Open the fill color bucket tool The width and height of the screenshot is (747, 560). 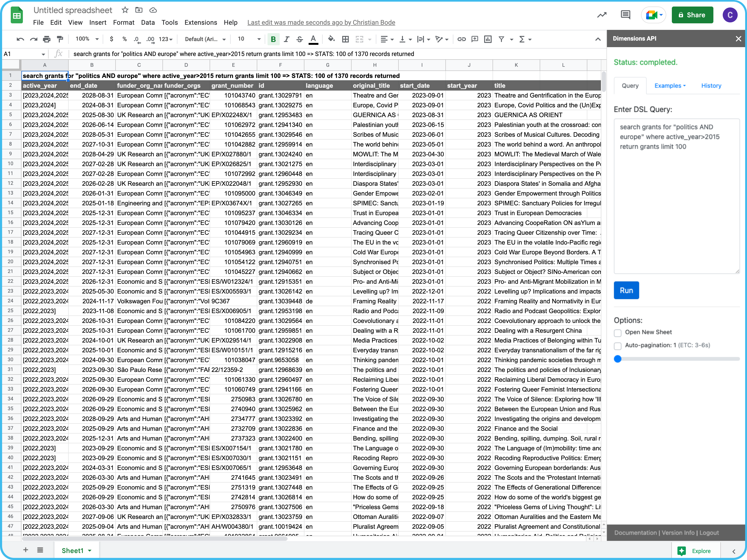[x=331, y=39]
